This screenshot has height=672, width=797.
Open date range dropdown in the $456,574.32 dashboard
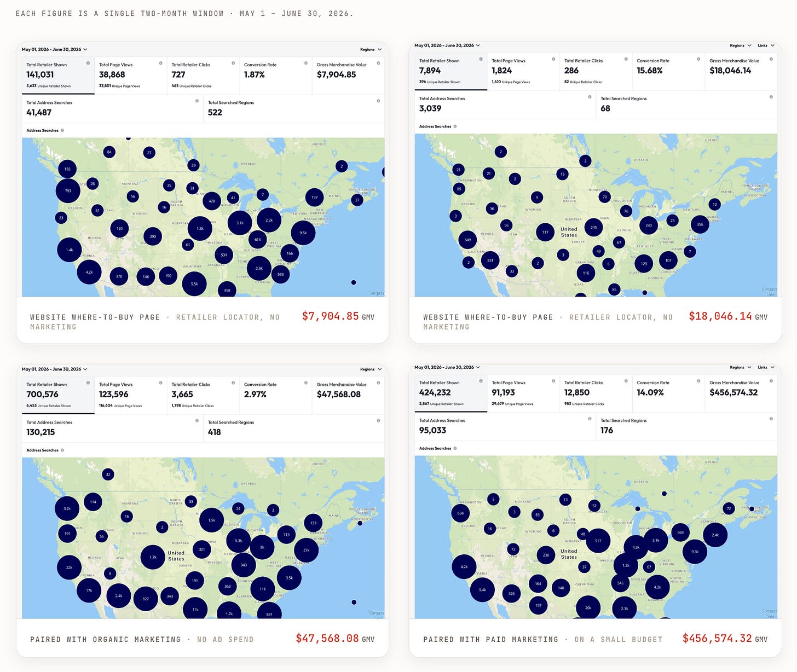[x=447, y=367]
